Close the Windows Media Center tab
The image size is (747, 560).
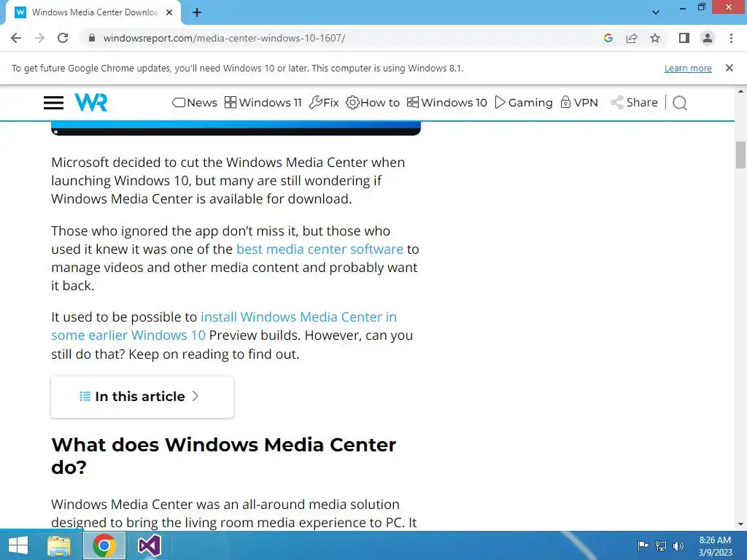(169, 13)
